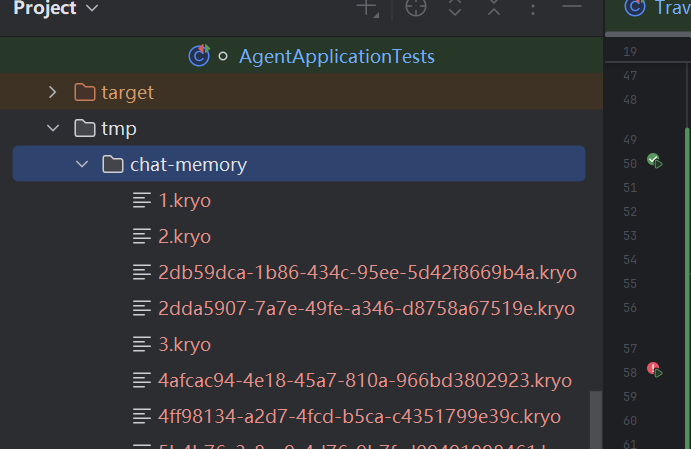Click the tmp folder icon
The image size is (691, 449).
point(85,128)
